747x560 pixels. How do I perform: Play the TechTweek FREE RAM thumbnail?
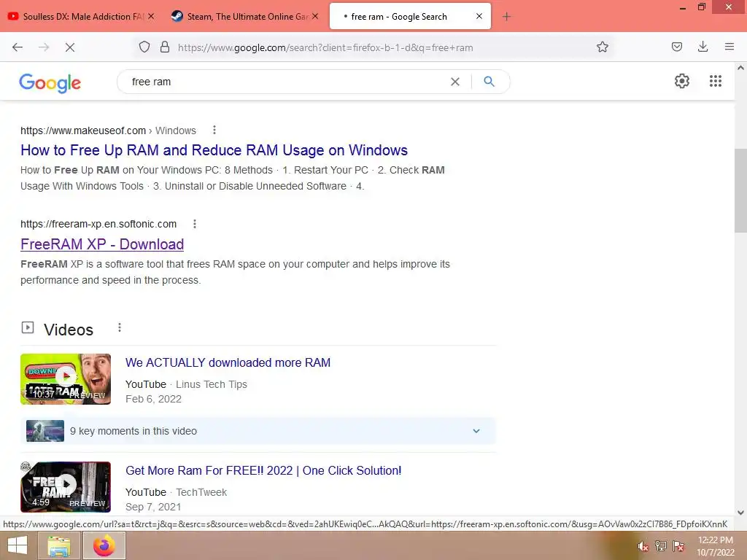(66, 486)
